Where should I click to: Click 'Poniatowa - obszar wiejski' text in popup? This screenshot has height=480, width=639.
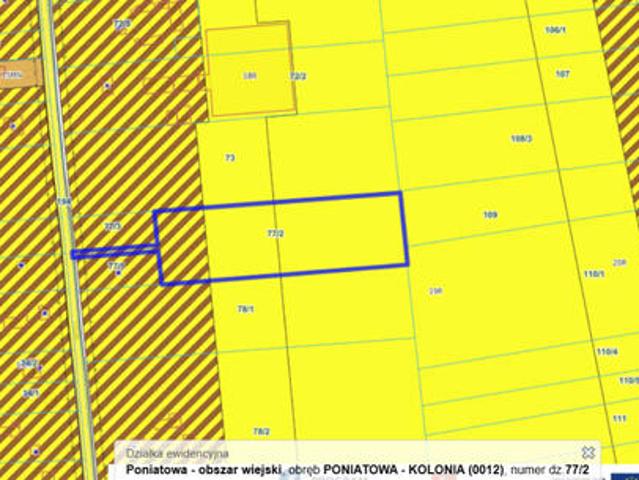[203, 470]
